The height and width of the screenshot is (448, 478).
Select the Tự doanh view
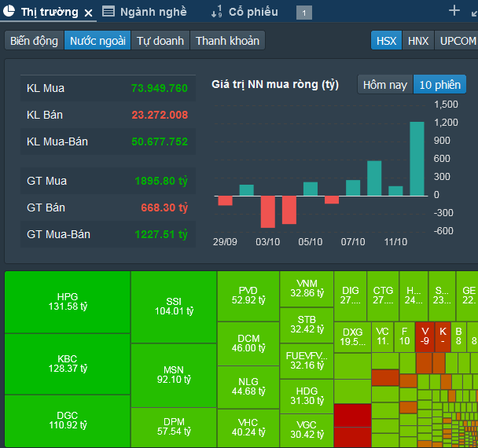click(160, 41)
